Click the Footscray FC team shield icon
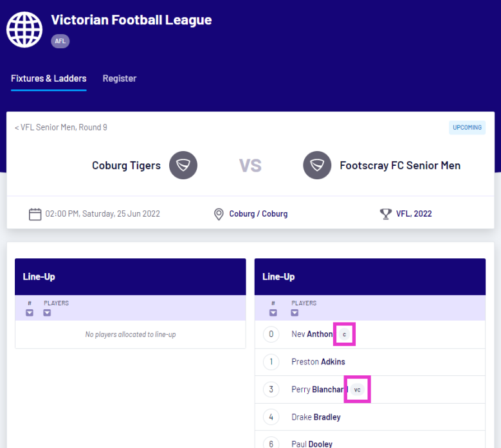The height and width of the screenshot is (448, 501). tap(317, 165)
